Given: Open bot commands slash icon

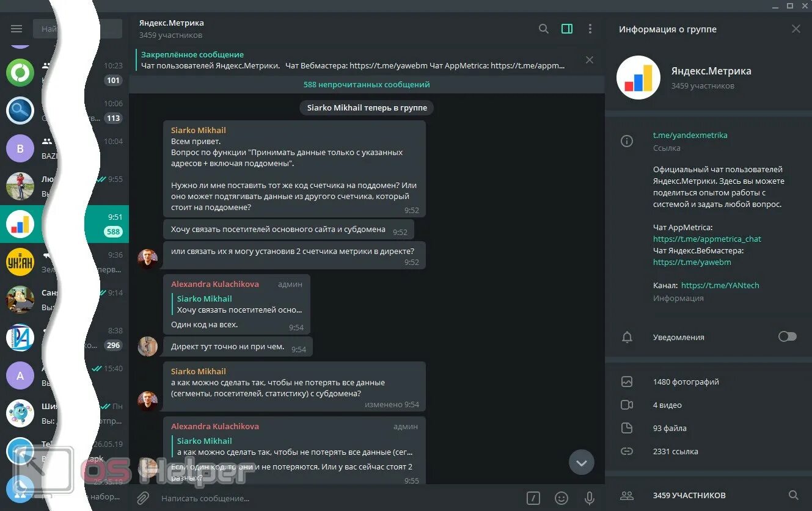Looking at the screenshot, I should (533, 498).
